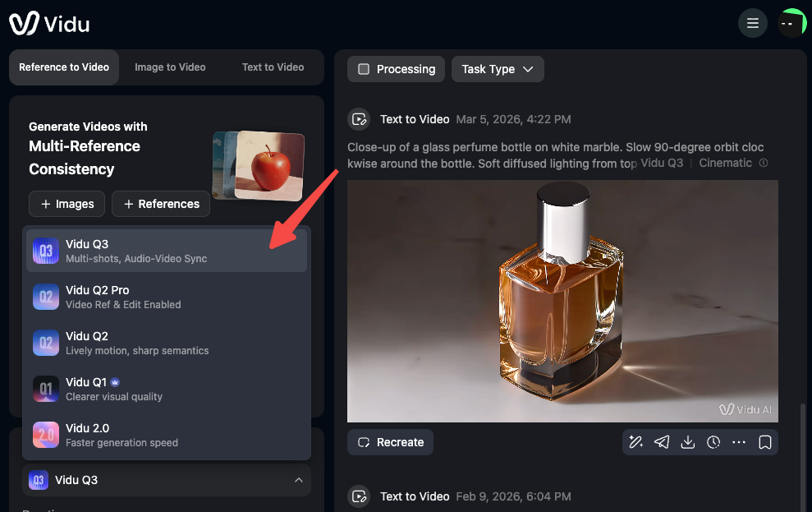Collapse the Vidu Q3 model selector
The height and width of the screenshot is (512, 812).
pyautogui.click(x=167, y=480)
